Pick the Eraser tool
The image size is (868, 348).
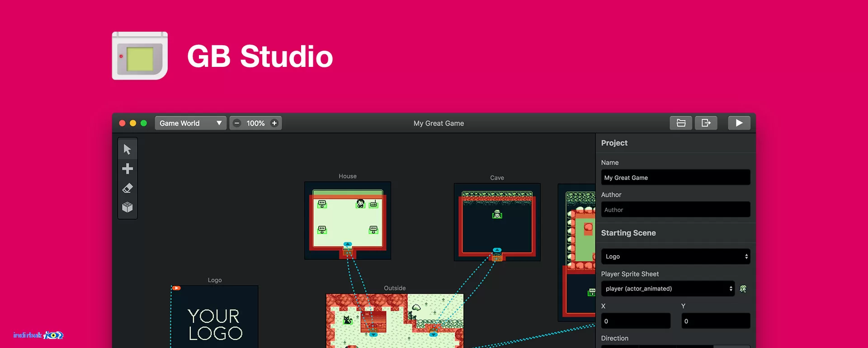pyautogui.click(x=127, y=188)
